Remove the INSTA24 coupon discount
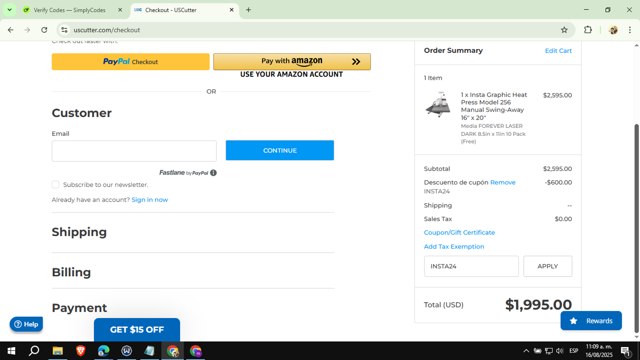Screen dimensions: 640x360 [502, 182]
